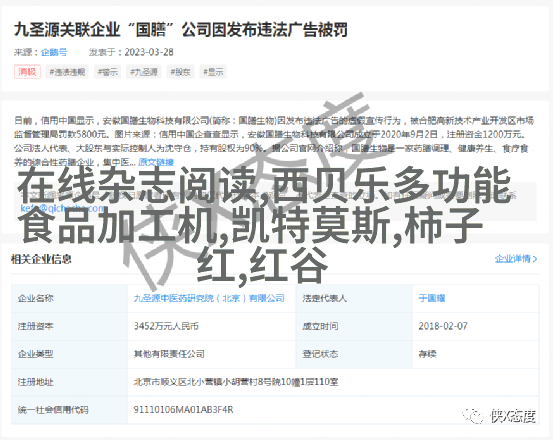Click the 注册资本 label cell

[69, 326]
